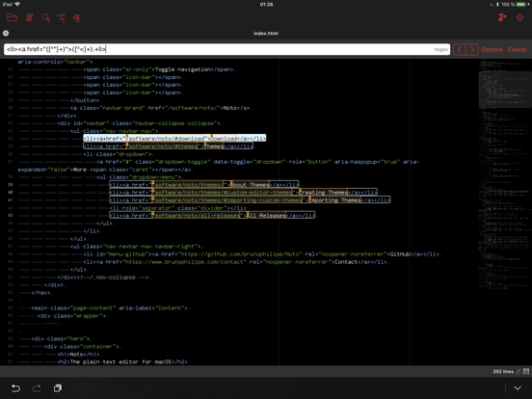Viewport: 532px width, 399px height.
Task: Cancel the search bar
Action: pos(517,49)
